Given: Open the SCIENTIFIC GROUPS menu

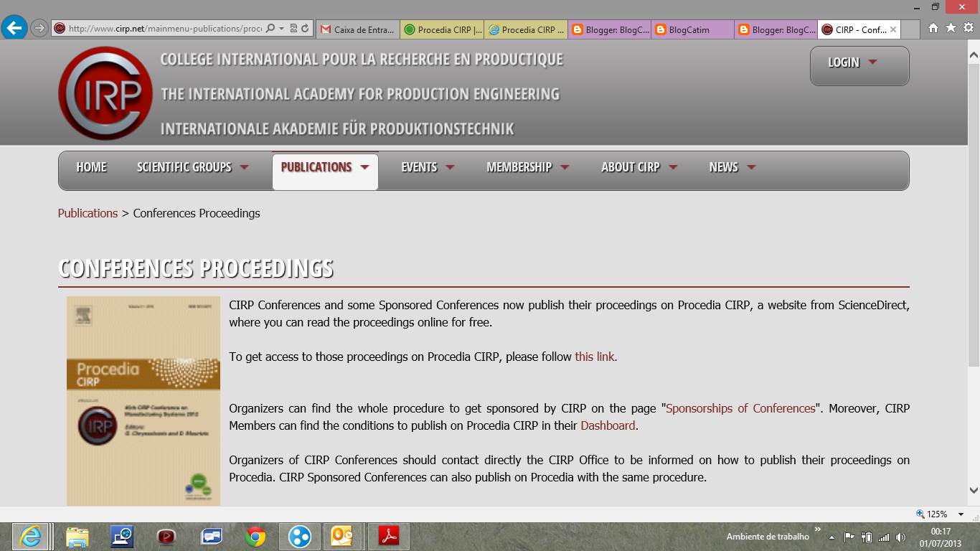Looking at the screenshot, I should coord(184,167).
